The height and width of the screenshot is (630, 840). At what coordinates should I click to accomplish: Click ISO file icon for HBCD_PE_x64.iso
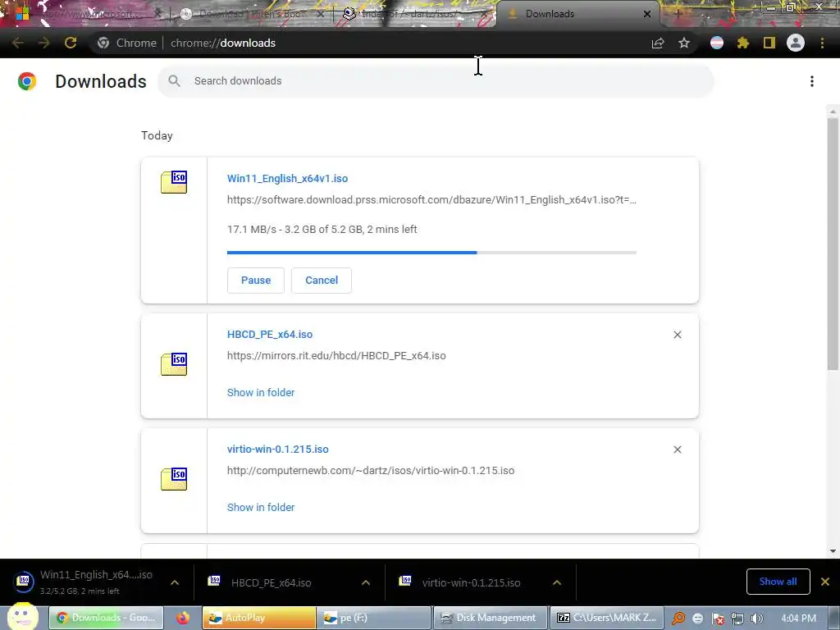174,364
